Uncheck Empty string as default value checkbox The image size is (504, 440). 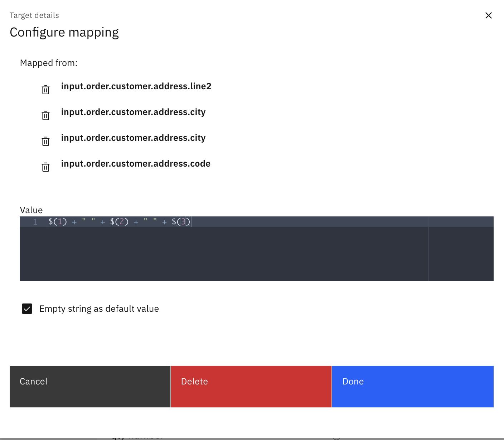pyautogui.click(x=27, y=309)
